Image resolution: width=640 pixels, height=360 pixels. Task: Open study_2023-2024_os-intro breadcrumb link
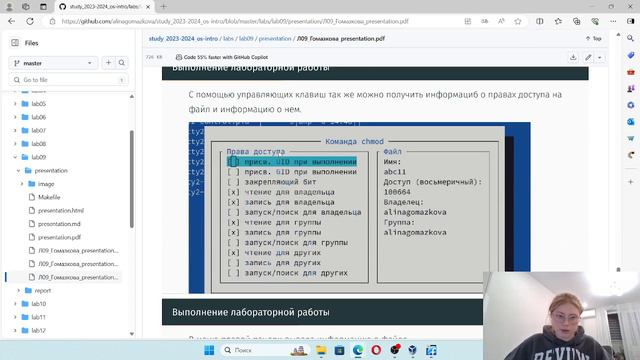tap(183, 38)
